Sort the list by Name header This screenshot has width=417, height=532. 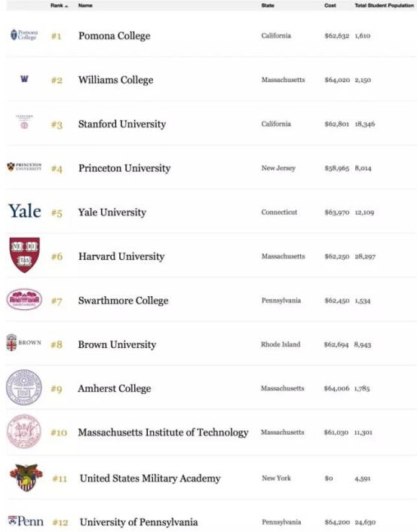85,5
